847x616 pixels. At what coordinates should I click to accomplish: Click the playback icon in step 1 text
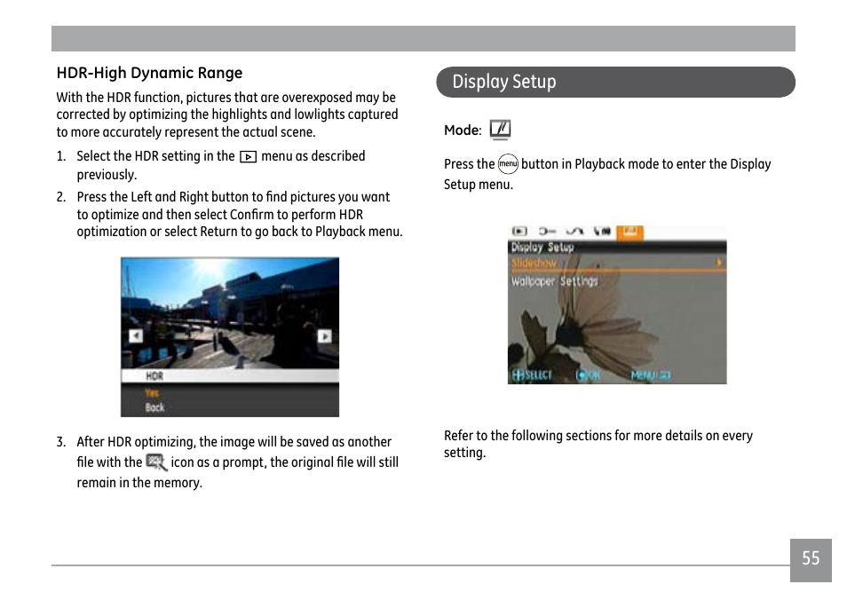[x=248, y=157]
